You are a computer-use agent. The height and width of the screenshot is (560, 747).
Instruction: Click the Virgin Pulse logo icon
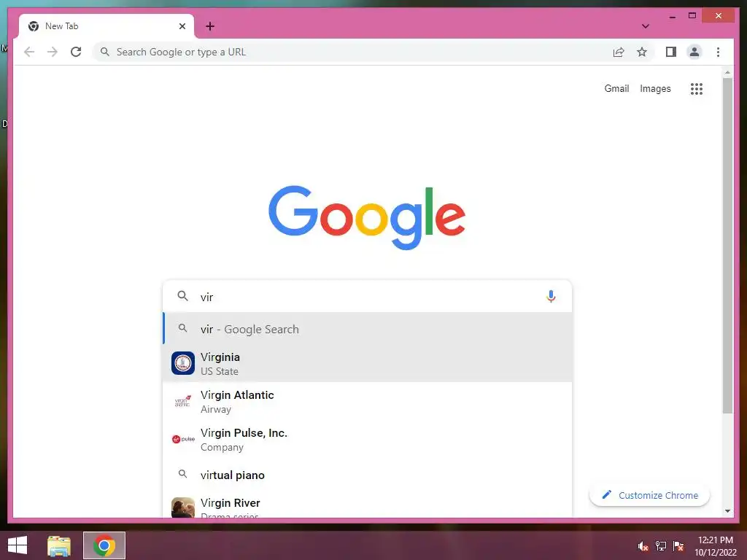183,439
